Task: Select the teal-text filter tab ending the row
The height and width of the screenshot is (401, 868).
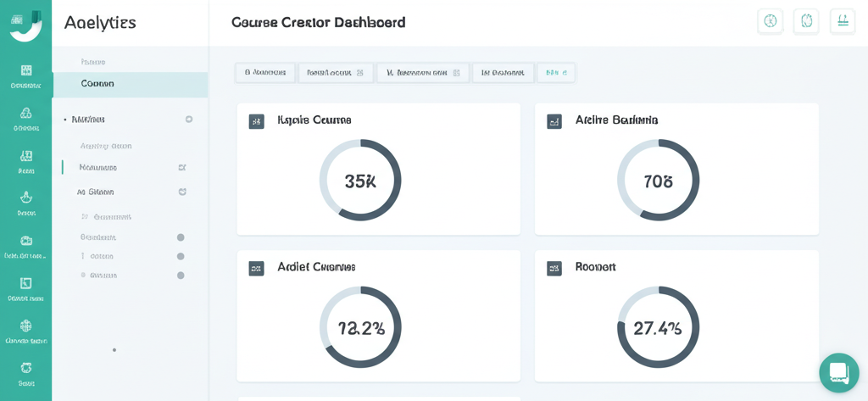Action: [556, 73]
